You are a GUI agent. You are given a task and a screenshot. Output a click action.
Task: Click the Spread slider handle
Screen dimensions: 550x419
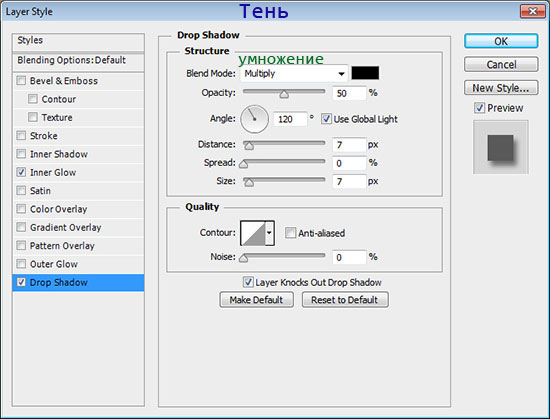pos(243,164)
